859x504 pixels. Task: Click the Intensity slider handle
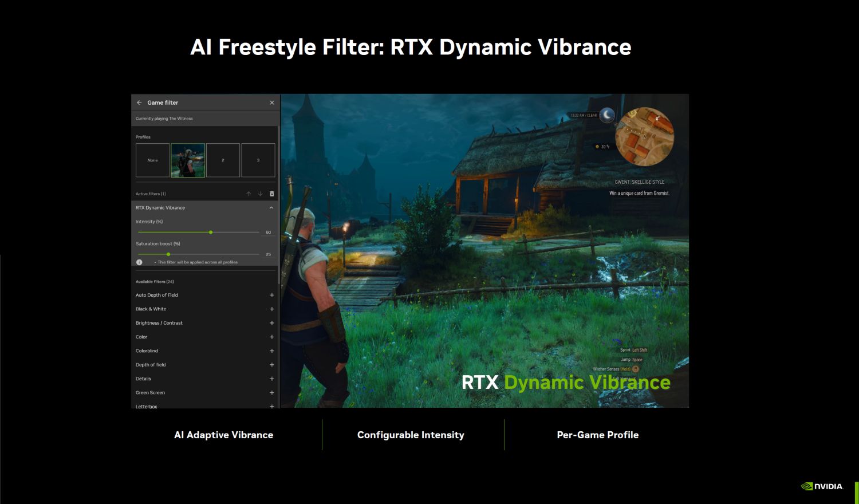211,232
